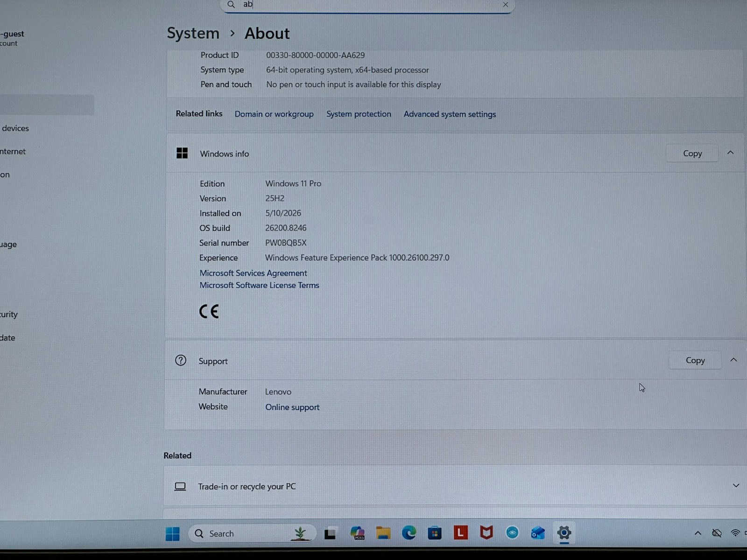
Task: Select the Settings gear taskbar icon
Action: [x=564, y=532]
